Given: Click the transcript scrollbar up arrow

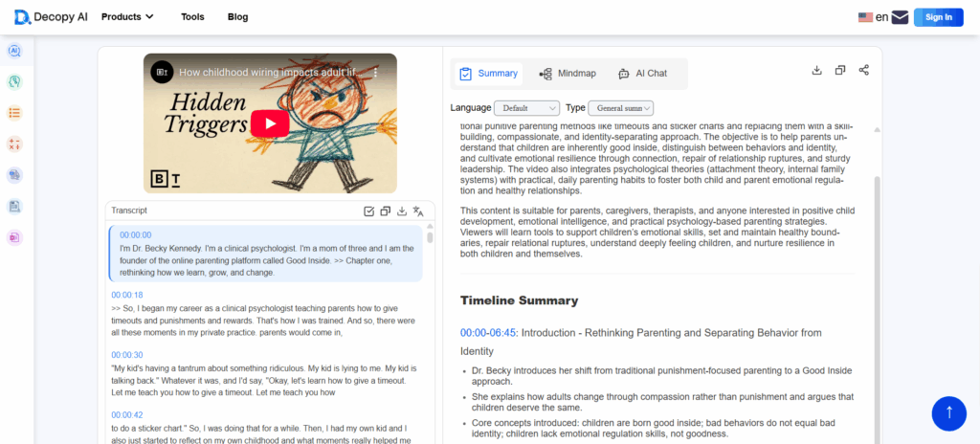Looking at the screenshot, I should (x=430, y=226).
